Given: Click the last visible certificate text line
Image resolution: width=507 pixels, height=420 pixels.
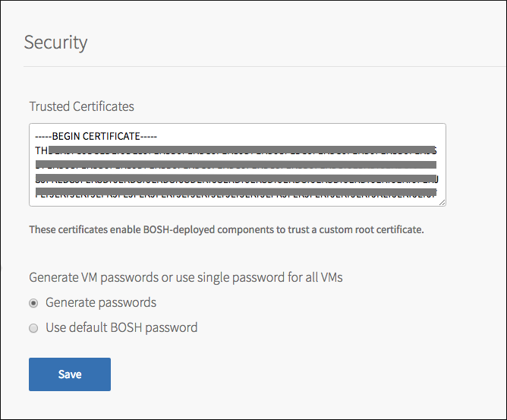Looking at the screenshot, I should coord(235,194).
